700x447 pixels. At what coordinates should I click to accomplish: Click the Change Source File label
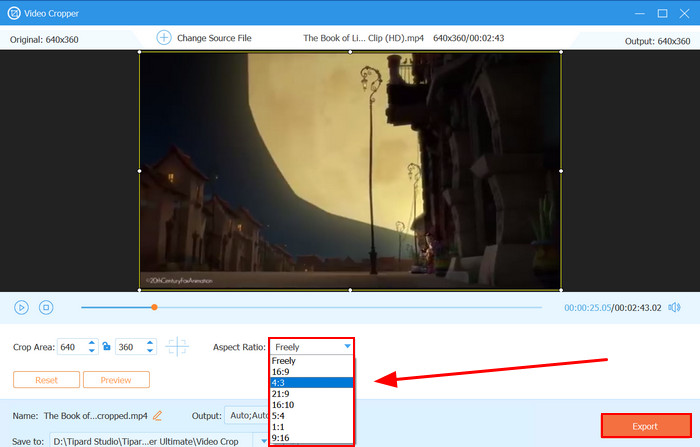[x=214, y=38]
